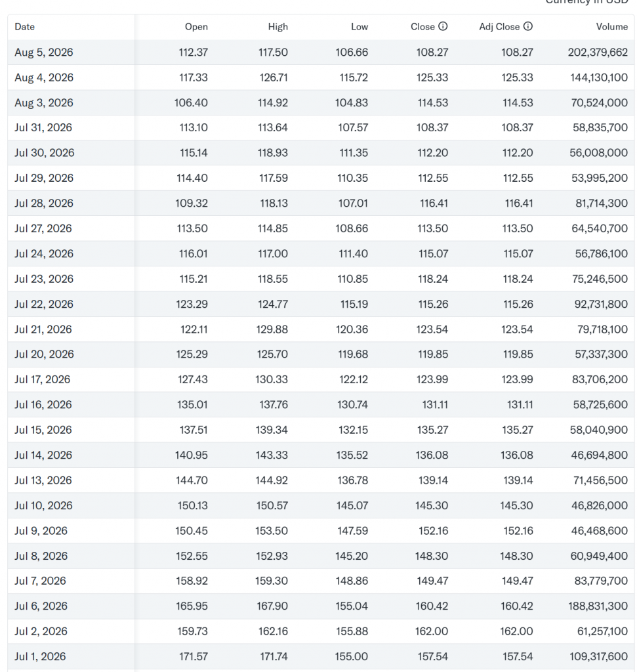The height and width of the screenshot is (672, 637).
Task: Click the Close column info icon
Action: tap(443, 26)
